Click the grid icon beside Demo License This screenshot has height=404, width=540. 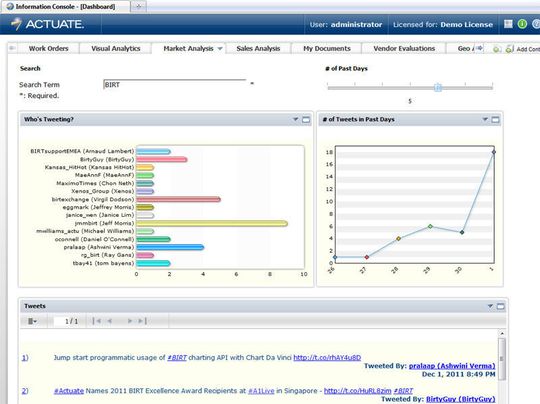click(508, 24)
